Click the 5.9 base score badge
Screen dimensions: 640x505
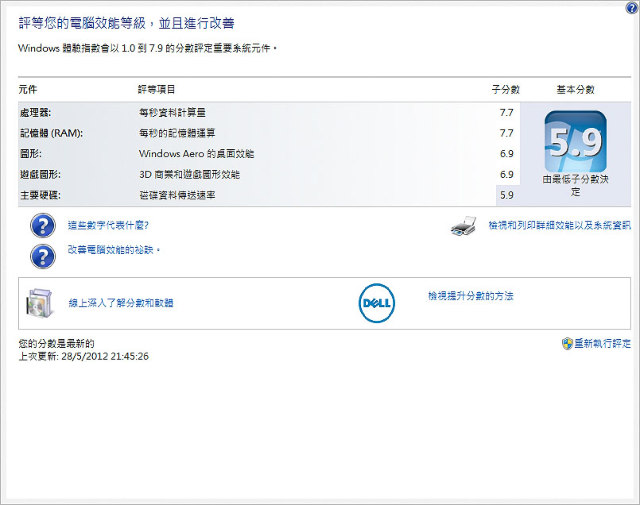[x=576, y=142]
